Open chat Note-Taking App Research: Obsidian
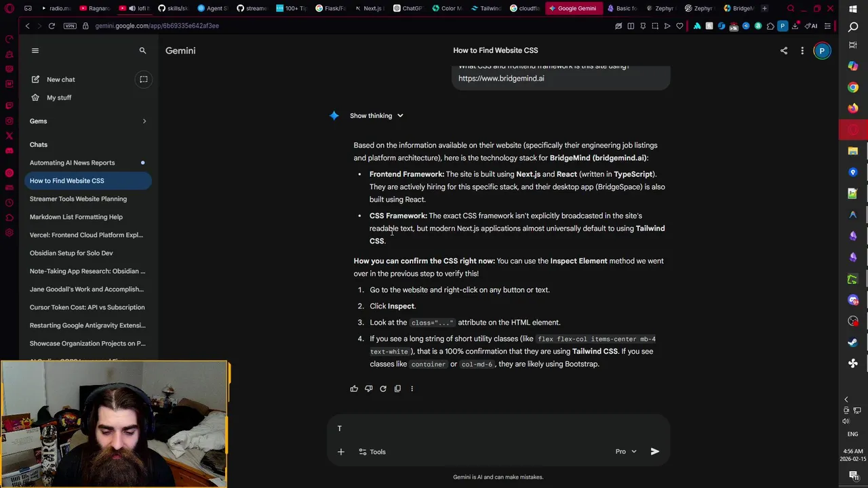The height and width of the screenshot is (488, 868). [88, 271]
